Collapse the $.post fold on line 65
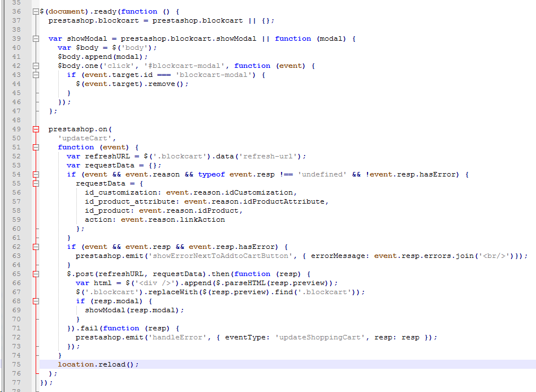The image size is (536, 392). (36, 274)
